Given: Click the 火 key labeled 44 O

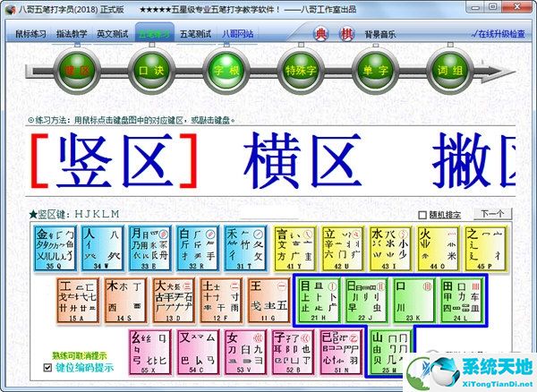Looking at the screenshot, I should click(x=439, y=248).
